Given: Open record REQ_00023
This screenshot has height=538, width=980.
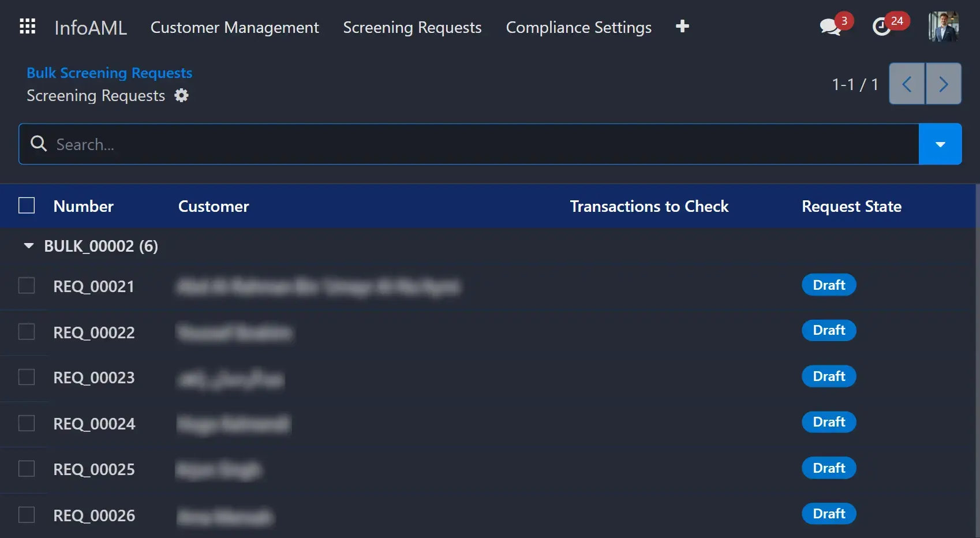Looking at the screenshot, I should coord(94,378).
